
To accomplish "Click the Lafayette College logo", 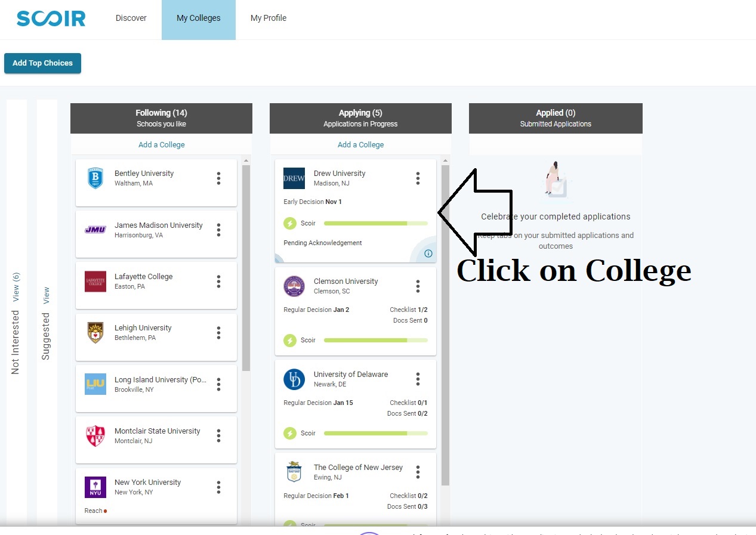I will 95,282.
